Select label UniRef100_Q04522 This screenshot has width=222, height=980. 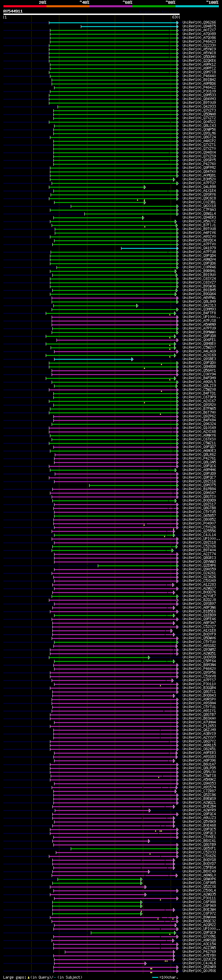click(199, 122)
